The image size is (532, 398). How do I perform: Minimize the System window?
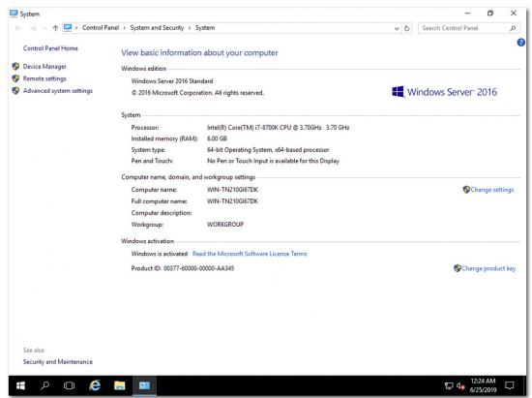(467, 14)
